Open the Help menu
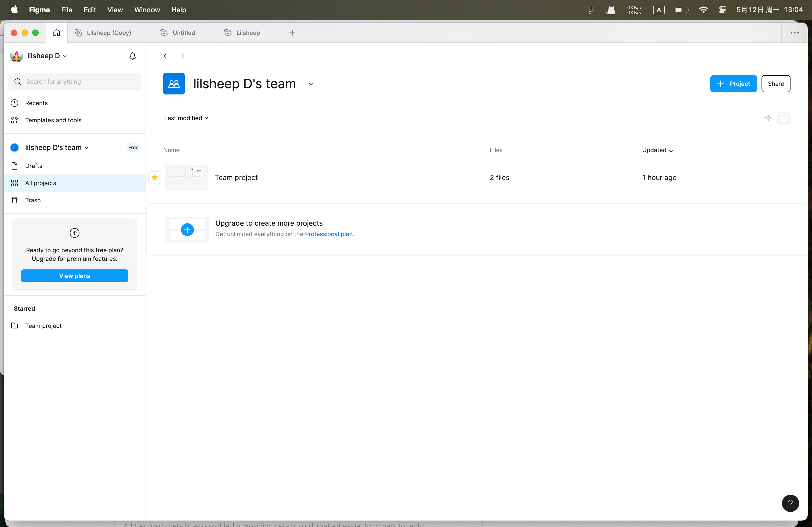Image resolution: width=812 pixels, height=527 pixels. click(179, 10)
